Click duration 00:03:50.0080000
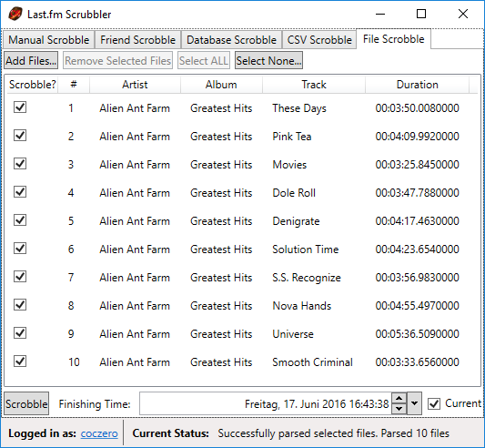485x448 pixels. (x=418, y=108)
